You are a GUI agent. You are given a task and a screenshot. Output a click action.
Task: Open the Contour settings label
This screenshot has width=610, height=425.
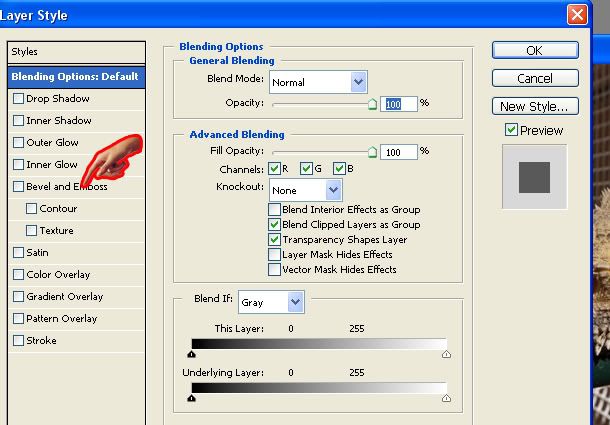[58, 208]
